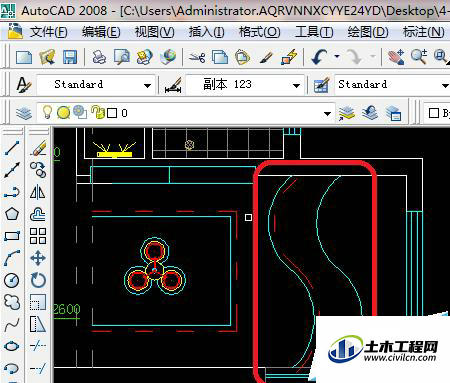Select the Polygon draw tool
This screenshot has height=383, width=450.
12,214
